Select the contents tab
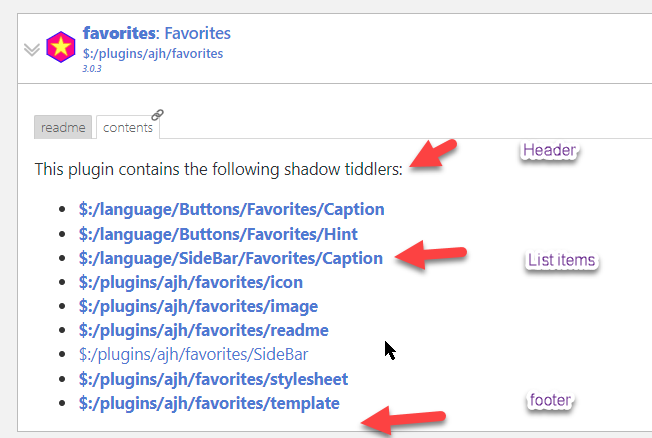The height and width of the screenshot is (438, 652). 128,127
